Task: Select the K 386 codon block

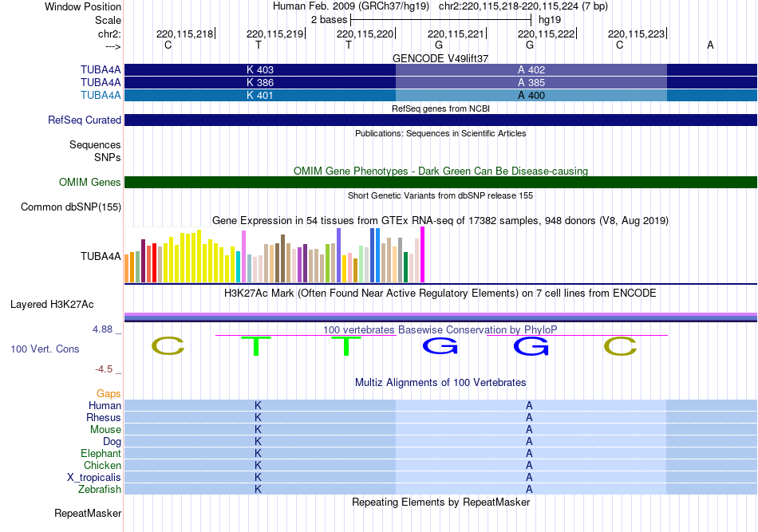Action: tap(260, 83)
